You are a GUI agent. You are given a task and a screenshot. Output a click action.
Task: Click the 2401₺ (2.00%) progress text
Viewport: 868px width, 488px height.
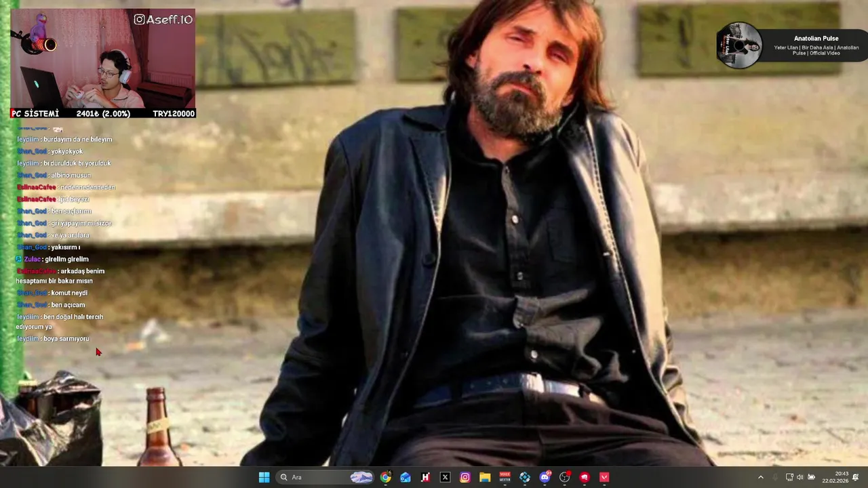(103, 114)
